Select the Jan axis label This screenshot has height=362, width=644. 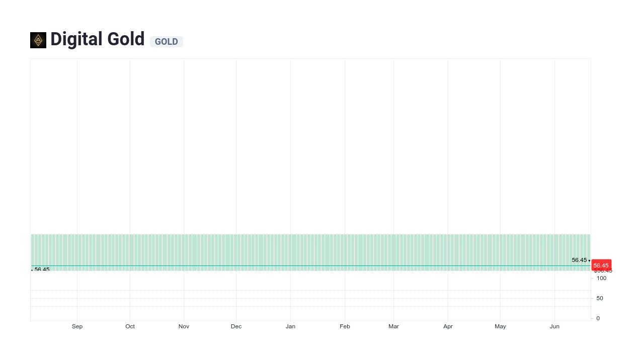point(290,326)
